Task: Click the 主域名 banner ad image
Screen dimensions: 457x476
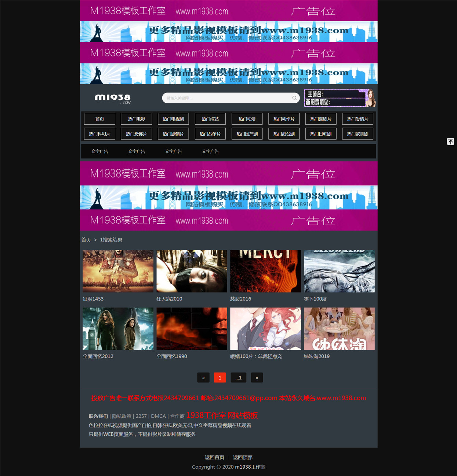Action: (x=340, y=98)
